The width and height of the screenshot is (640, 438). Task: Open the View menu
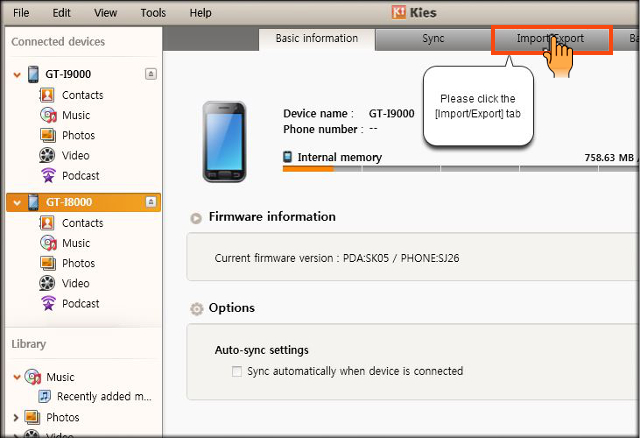[105, 13]
